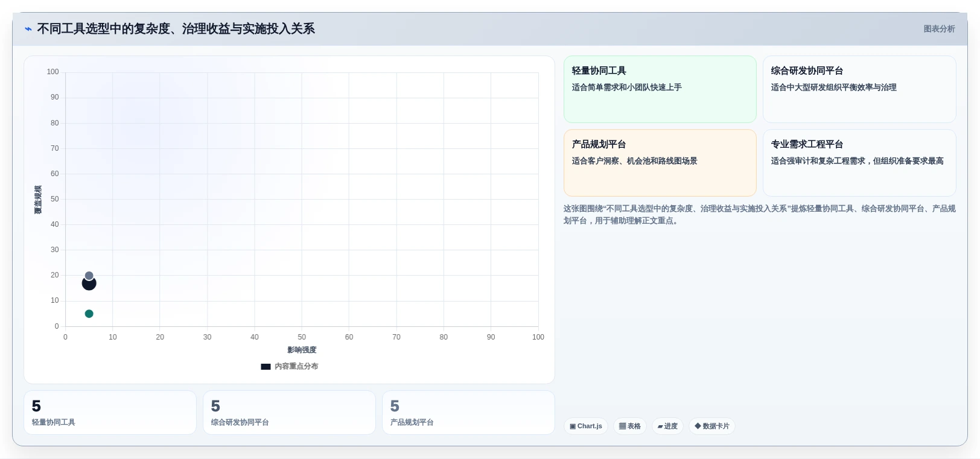Screen dimensions: 980x459
Task: Click the stat card labeled 产品规划平台
Action: [468, 413]
